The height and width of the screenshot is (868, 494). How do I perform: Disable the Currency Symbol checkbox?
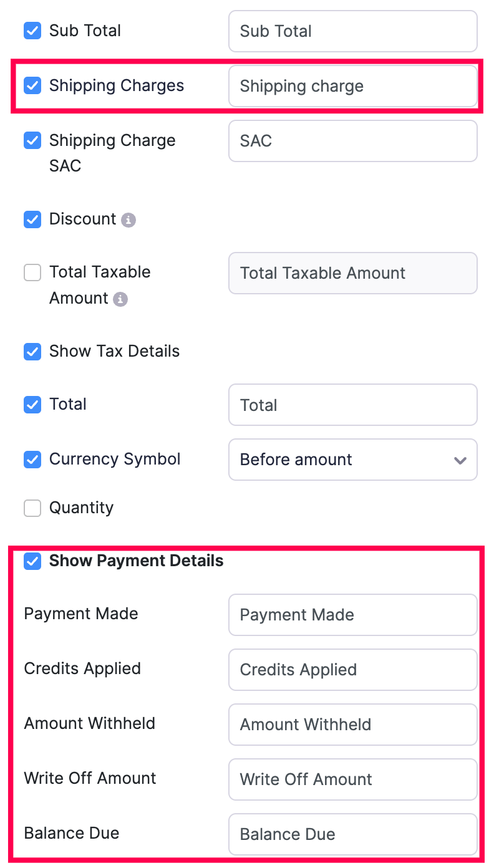(x=32, y=460)
